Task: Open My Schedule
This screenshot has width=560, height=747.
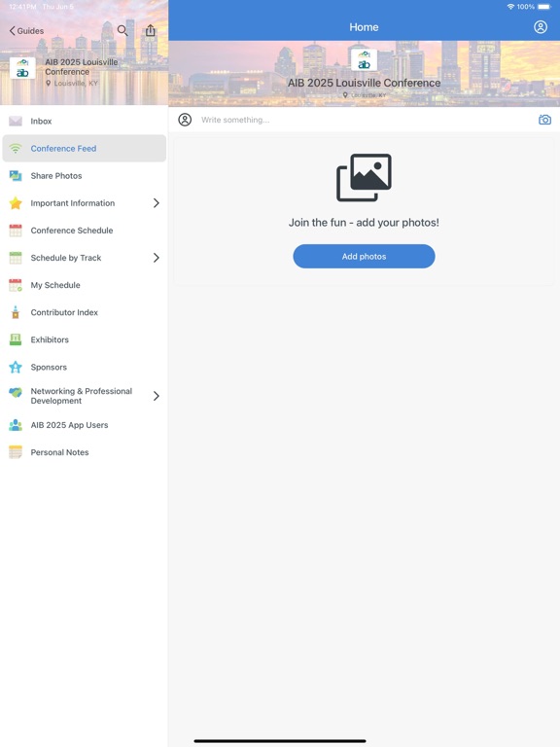Action: click(x=85, y=285)
